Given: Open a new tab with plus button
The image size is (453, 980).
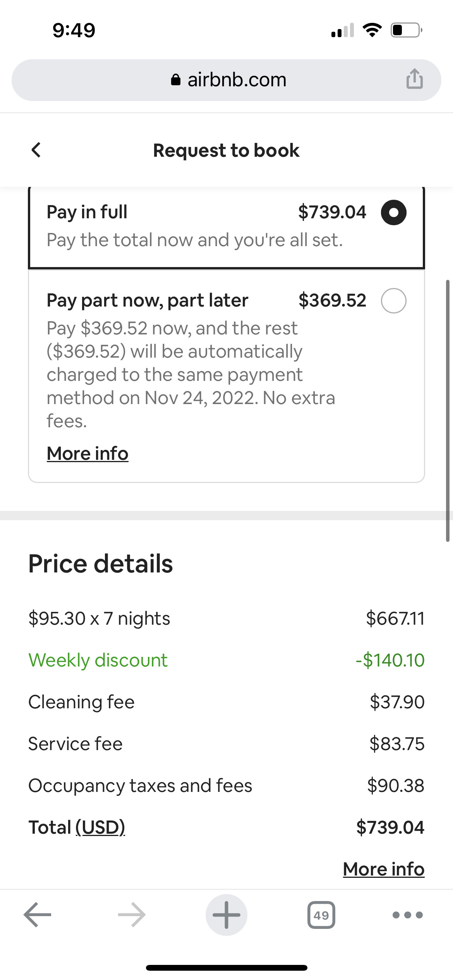Looking at the screenshot, I should point(226,915).
